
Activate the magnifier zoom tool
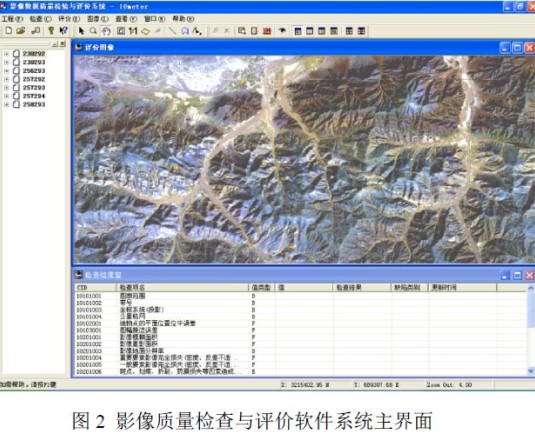pyautogui.click(x=93, y=31)
